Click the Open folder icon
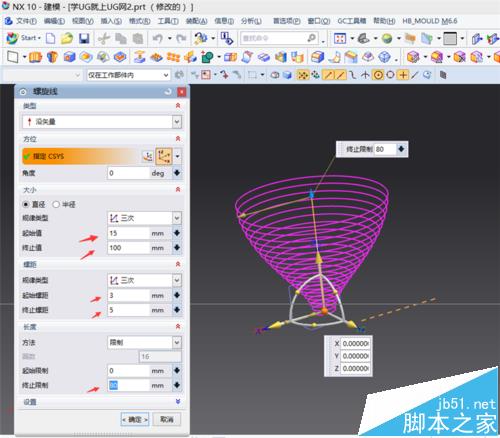Viewport: 500px width, 438px height. (67, 39)
